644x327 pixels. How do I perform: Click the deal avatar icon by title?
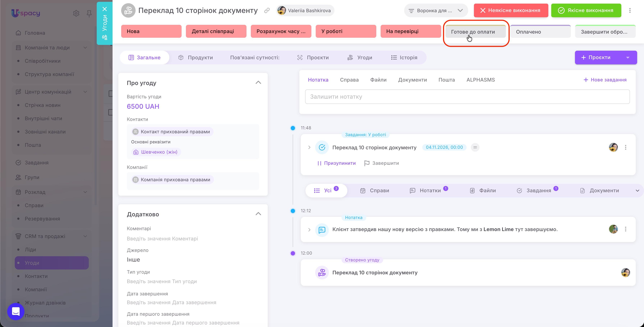(x=128, y=10)
